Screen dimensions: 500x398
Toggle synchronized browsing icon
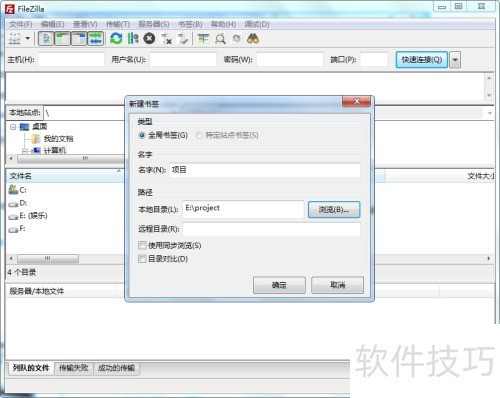(x=237, y=39)
